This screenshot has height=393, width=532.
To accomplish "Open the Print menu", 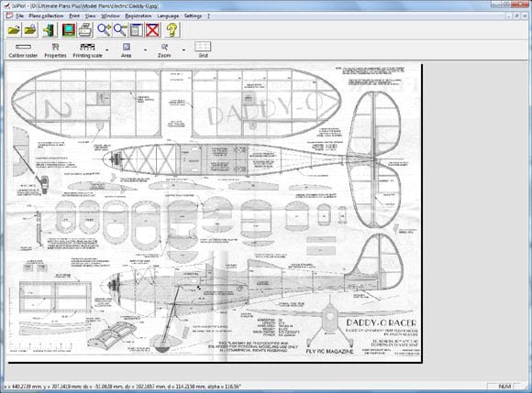I will [74, 16].
